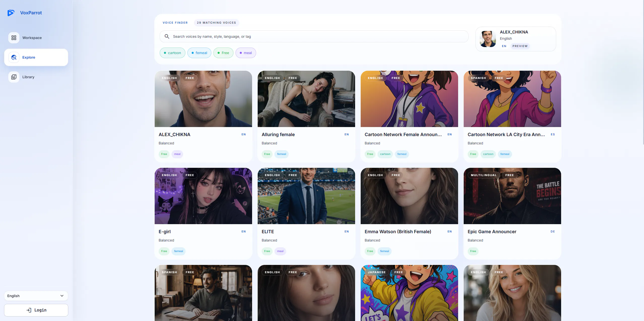Click VOICE FINDER heading label

(x=175, y=23)
